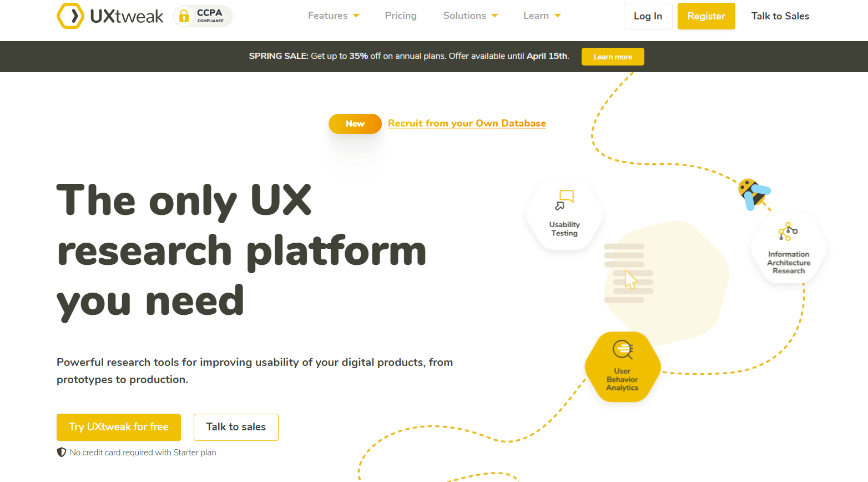The height and width of the screenshot is (482, 868).
Task: Expand the Features dropdown menu
Action: point(334,16)
